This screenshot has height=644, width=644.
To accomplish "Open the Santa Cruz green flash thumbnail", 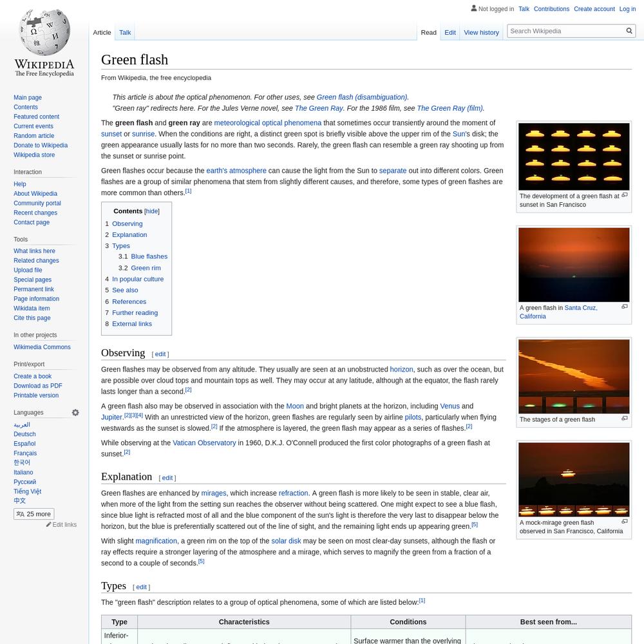I will click(x=574, y=265).
